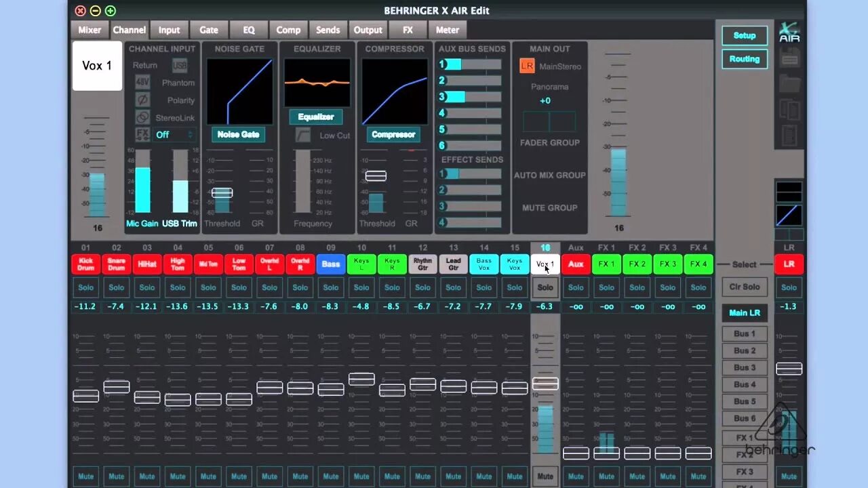Select the Bus 1 button
868x488 pixels.
(x=745, y=333)
